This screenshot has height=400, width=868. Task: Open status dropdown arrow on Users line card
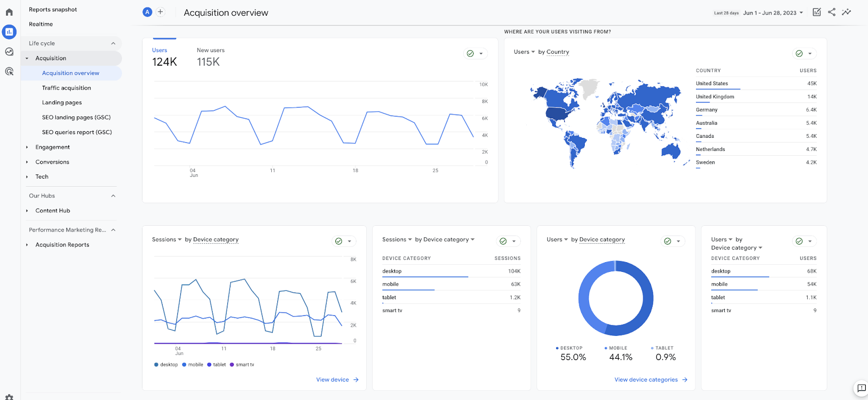481,54
